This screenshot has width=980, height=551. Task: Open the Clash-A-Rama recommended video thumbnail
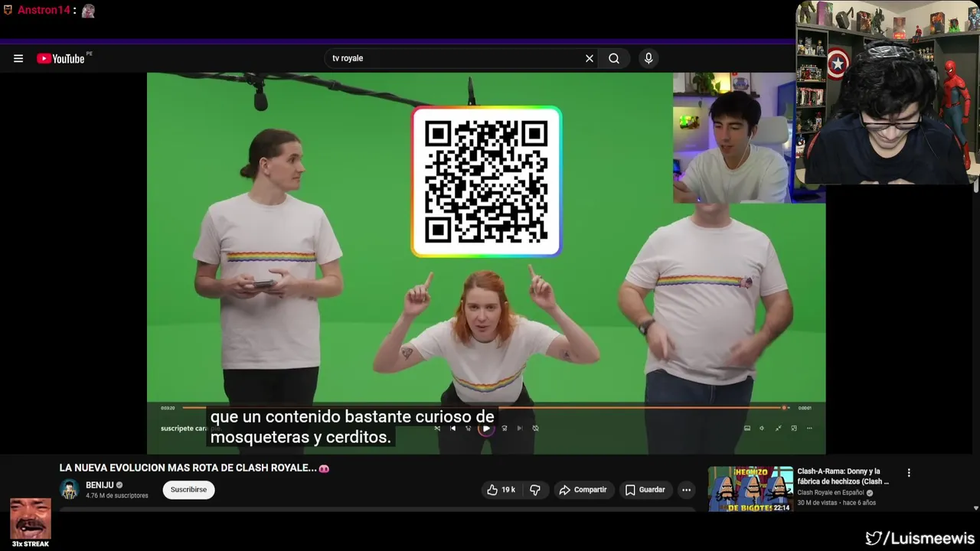pyautogui.click(x=750, y=489)
